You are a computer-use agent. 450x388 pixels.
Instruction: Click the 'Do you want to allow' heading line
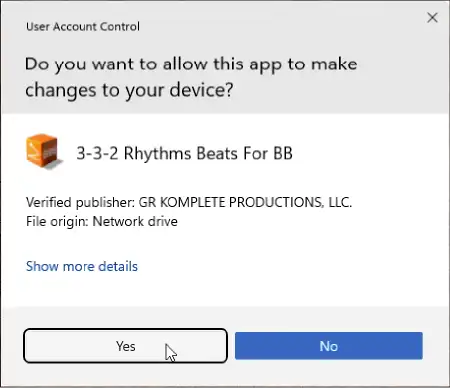pos(191,65)
